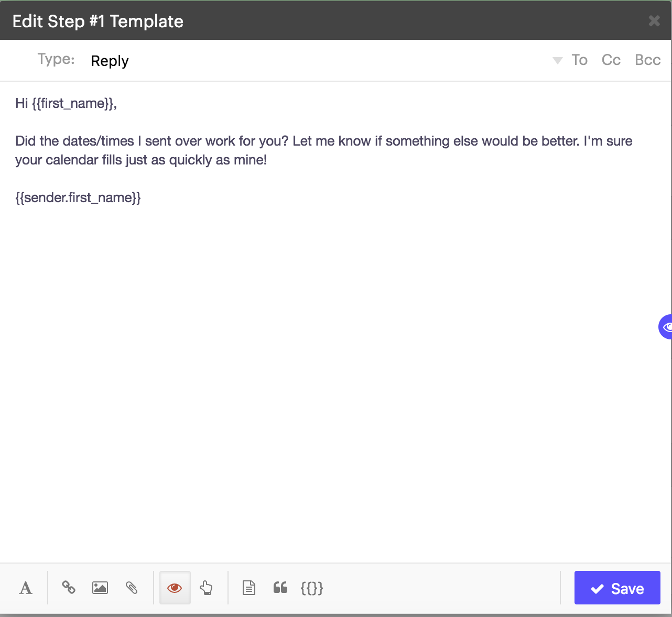Open saved templates via the document icon
672x617 pixels.
(x=248, y=588)
